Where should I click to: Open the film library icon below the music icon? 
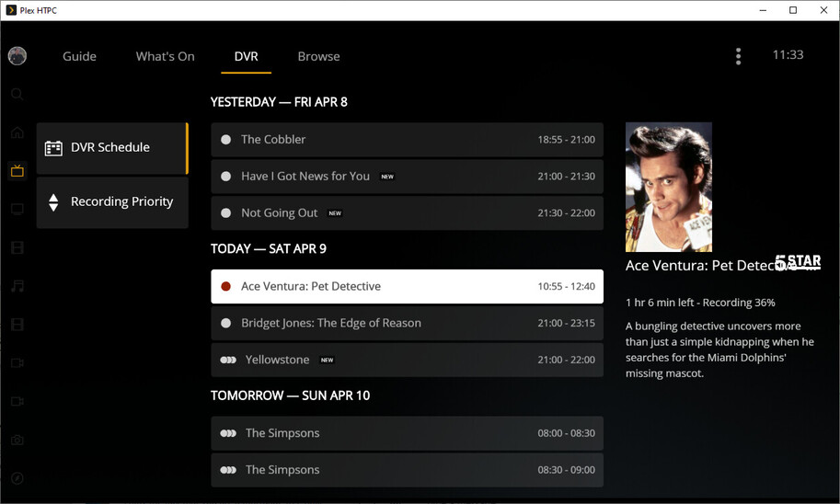click(x=17, y=324)
